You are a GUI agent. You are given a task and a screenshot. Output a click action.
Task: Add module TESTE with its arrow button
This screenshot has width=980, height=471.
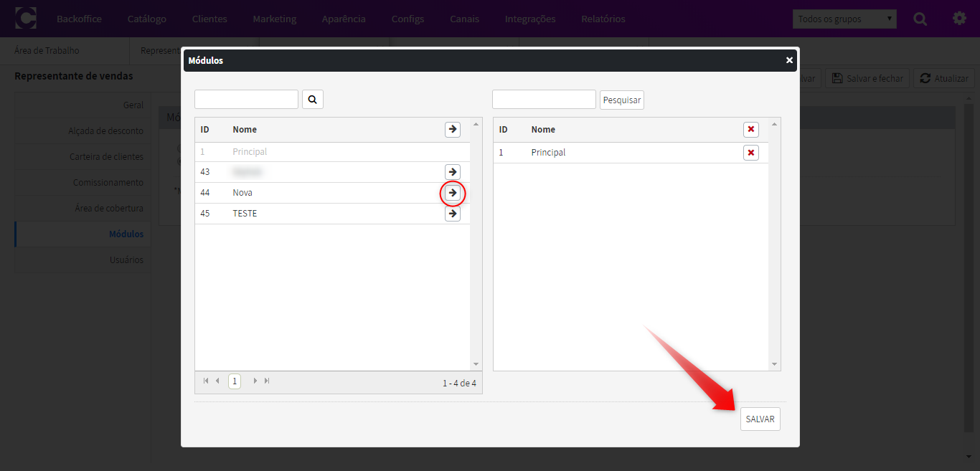click(453, 214)
